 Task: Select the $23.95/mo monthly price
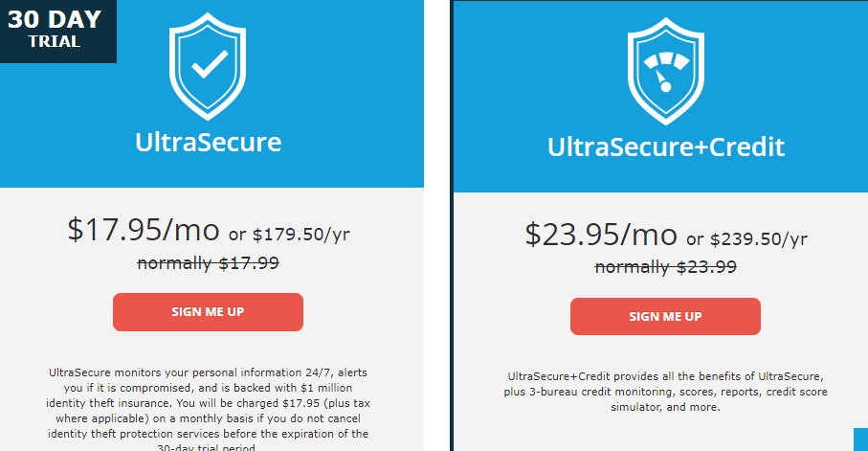(x=601, y=234)
